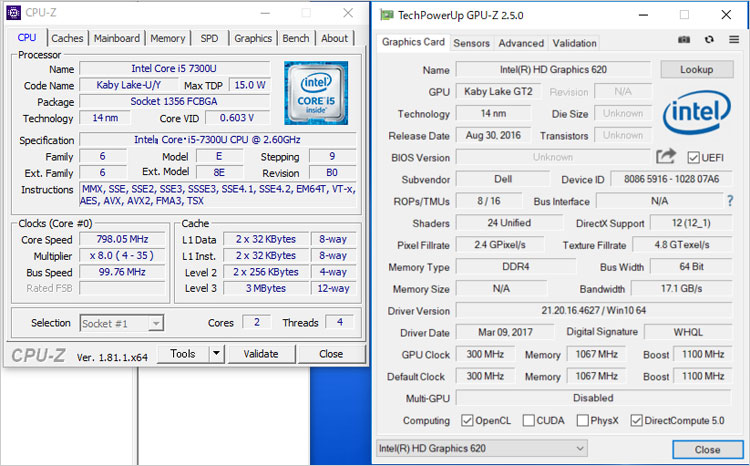Click the Digital Signature value WHQL
Viewport: 750px width, 466px height.
point(688,332)
